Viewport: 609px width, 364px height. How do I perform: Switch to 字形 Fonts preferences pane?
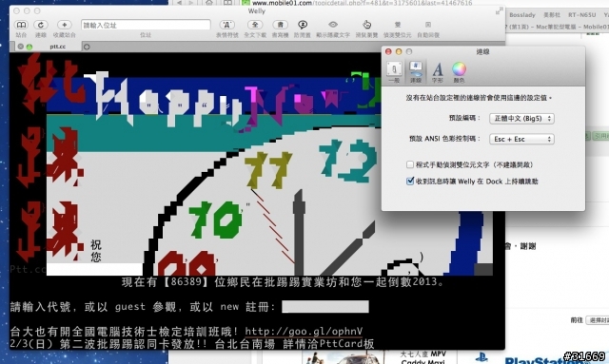pyautogui.click(x=438, y=72)
